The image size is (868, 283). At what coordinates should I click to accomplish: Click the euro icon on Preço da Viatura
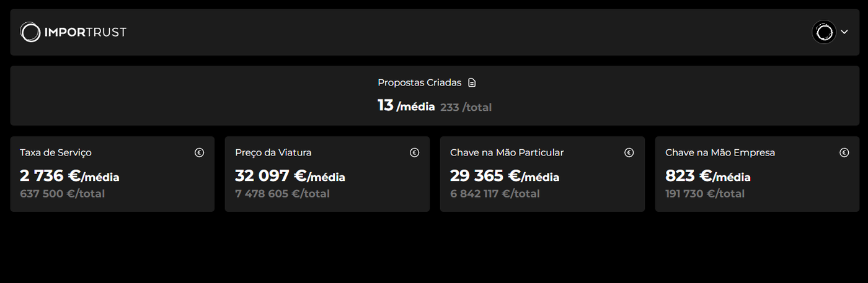414,152
